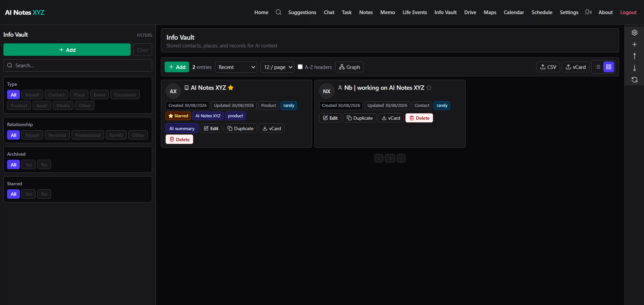Click the AI Notes XYZ logo
Viewport: 644px width, 305px height.
[25, 12]
